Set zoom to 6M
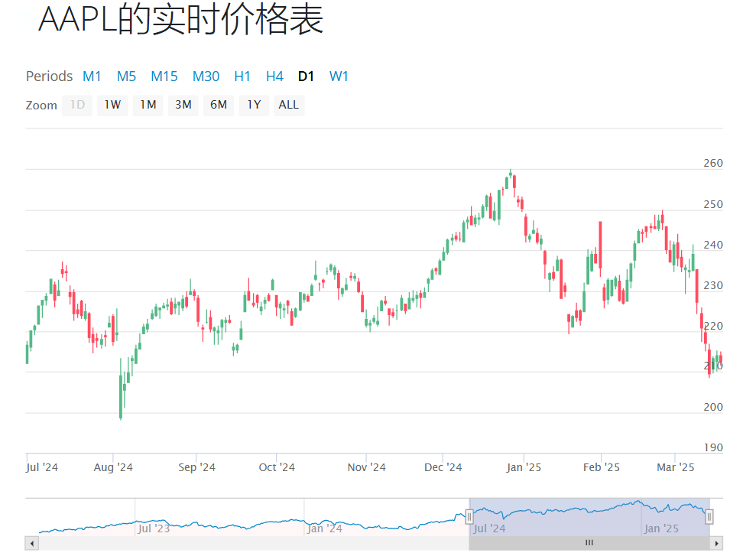The width and height of the screenshot is (756, 556). pos(219,105)
